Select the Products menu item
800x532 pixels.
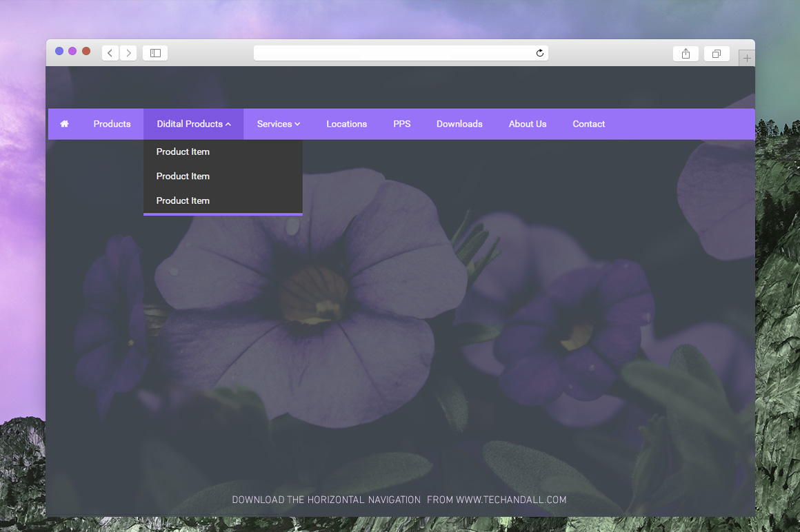tap(112, 124)
